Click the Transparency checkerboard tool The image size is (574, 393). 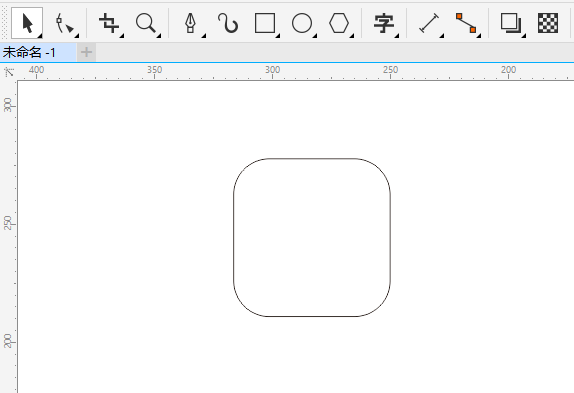(x=548, y=23)
